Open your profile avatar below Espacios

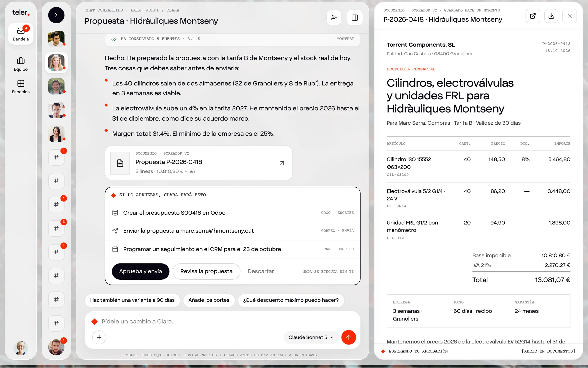point(21,348)
